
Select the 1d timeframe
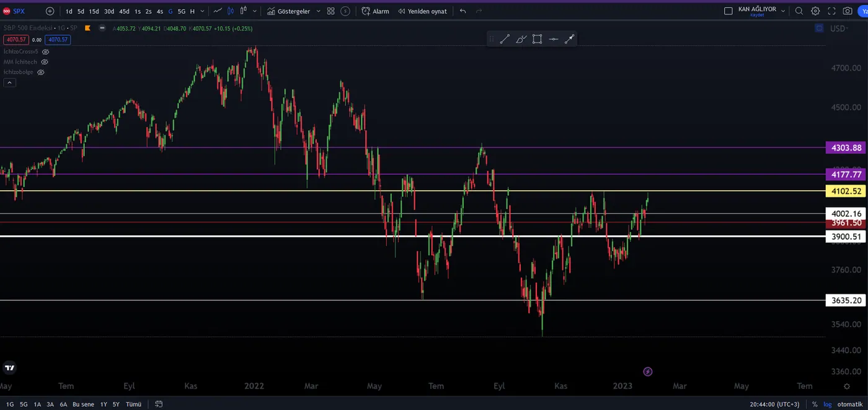pyautogui.click(x=69, y=11)
